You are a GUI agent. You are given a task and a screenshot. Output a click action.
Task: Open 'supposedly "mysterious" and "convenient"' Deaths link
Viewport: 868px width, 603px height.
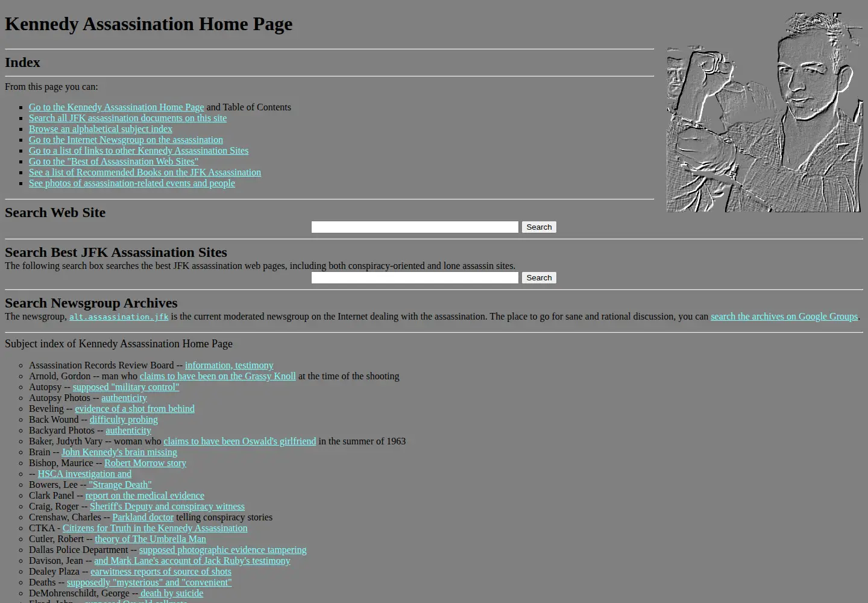149,582
